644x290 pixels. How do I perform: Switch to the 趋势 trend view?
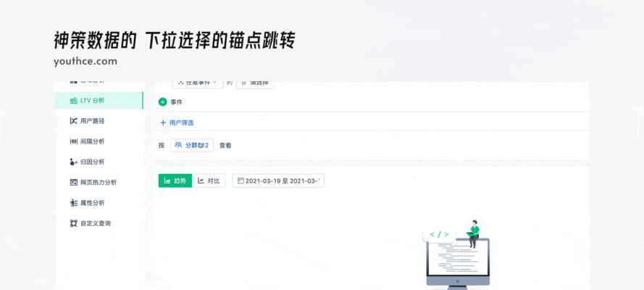pos(175,181)
